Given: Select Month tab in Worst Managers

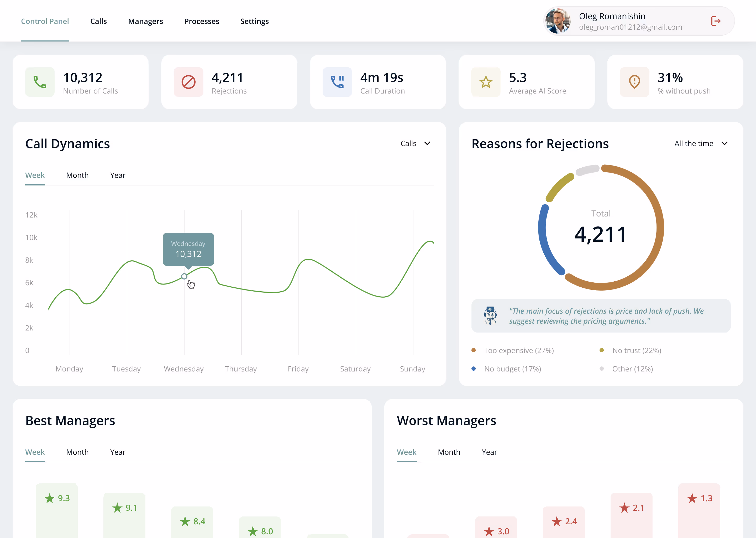Looking at the screenshot, I should click(449, 452).
